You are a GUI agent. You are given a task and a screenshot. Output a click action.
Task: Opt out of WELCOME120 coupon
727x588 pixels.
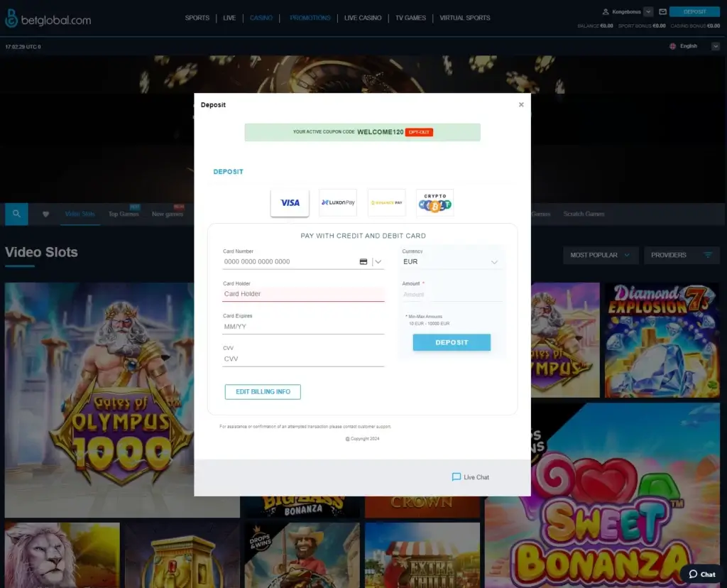419,132
